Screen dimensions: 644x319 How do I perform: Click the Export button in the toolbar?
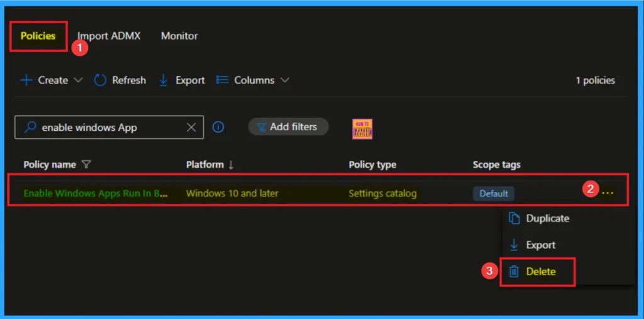[x=182, y=81]
